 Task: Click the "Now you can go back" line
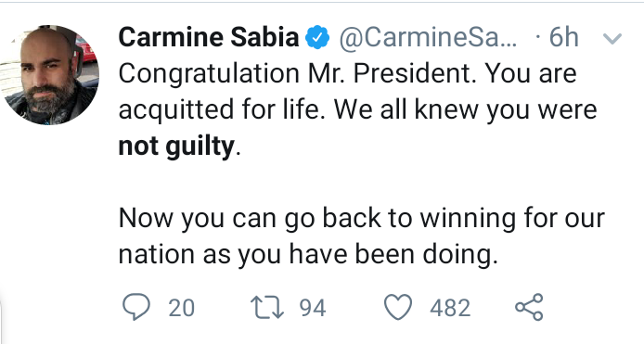361,219
